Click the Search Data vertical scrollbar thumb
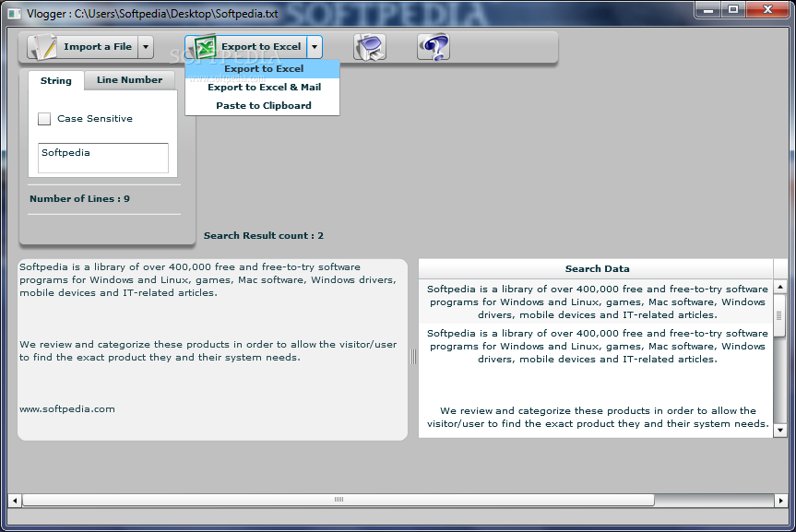The height and width of the screenshot is (532, 796). coord(780,315)
